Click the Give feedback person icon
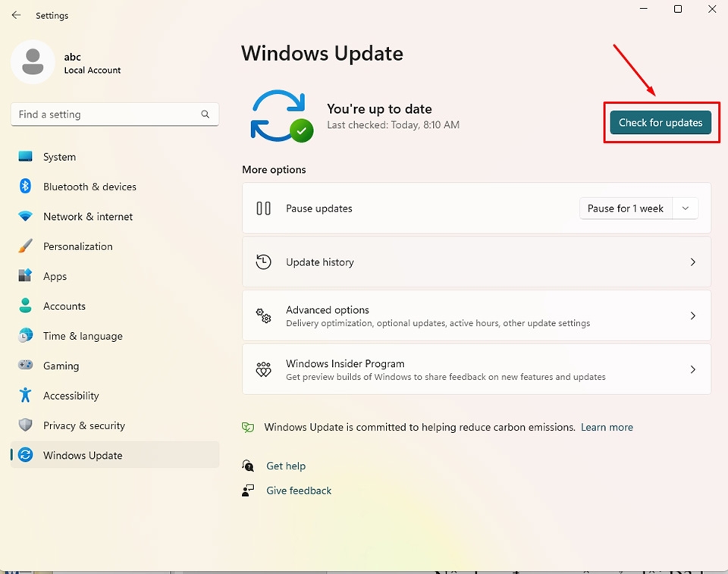The height and width of the screenshot is (574, 728). point(248,491)
